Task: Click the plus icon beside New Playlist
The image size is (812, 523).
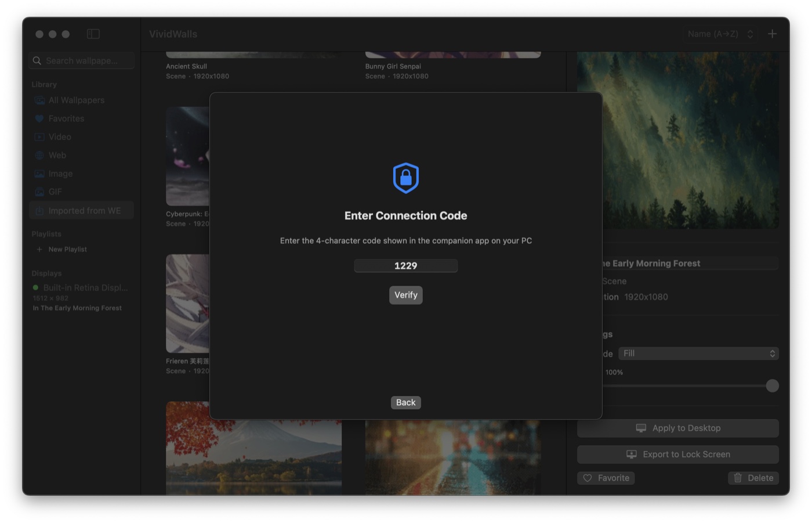Action: [x=39, y=249]
